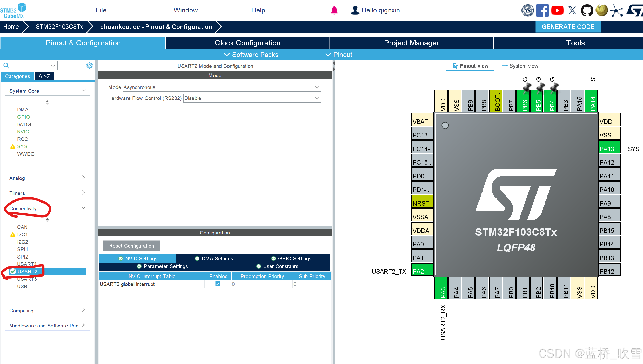Screen dimensions: 643x364
Task: Open the X (Twitter) icon link
Action: [x=572, y=10]
